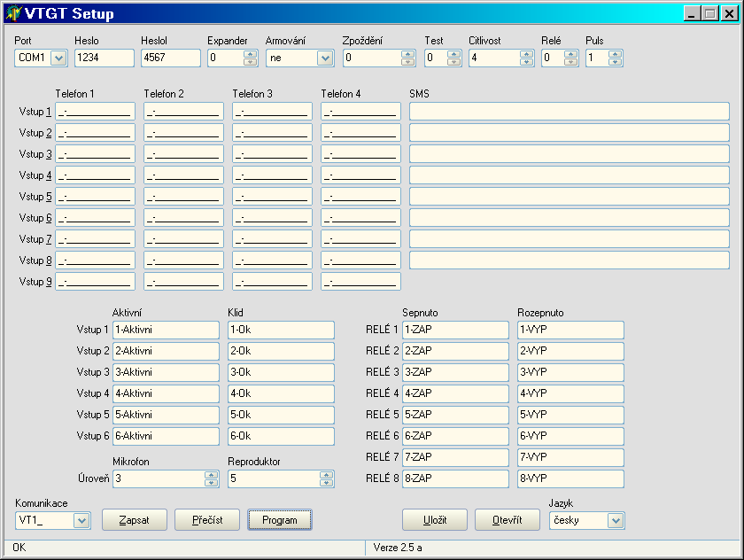This screenshot has height=560, width=744.
Task: Click the Zapsat button
Action: (135, 520)
